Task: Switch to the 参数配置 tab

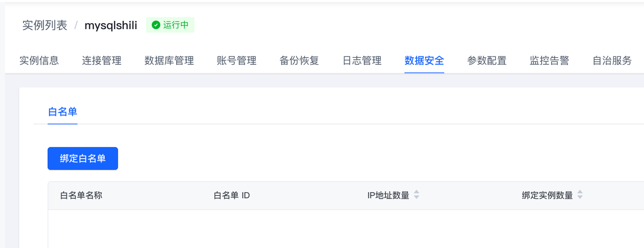Action: 487,61
